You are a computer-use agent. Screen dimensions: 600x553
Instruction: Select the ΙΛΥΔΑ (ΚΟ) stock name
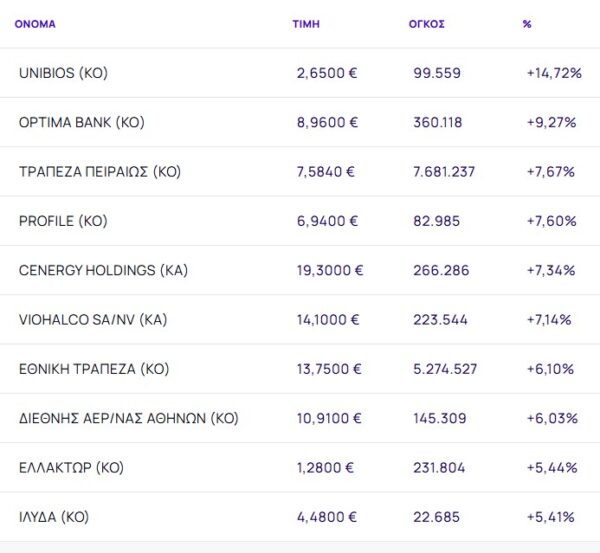pyautogui.click(x=54, y=517)
